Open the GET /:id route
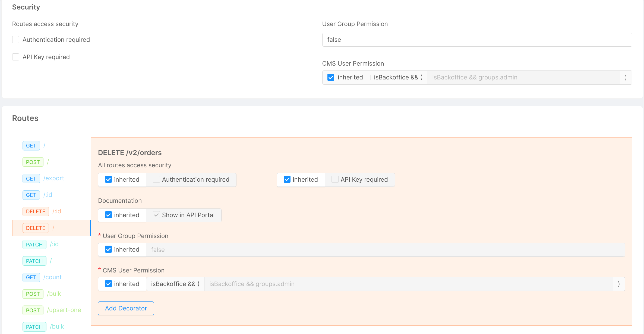The width and height of the screenshot is (644, 334). coord(31,195)
